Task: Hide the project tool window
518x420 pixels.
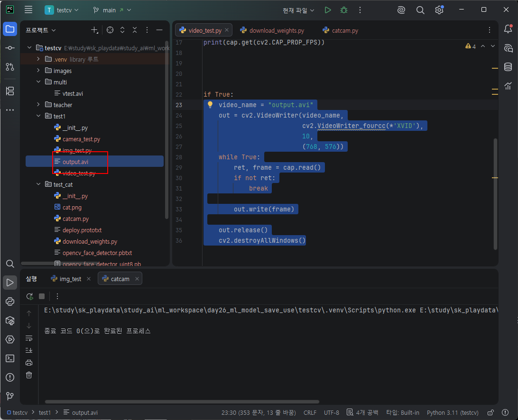Action: click(x=159, y=30)
